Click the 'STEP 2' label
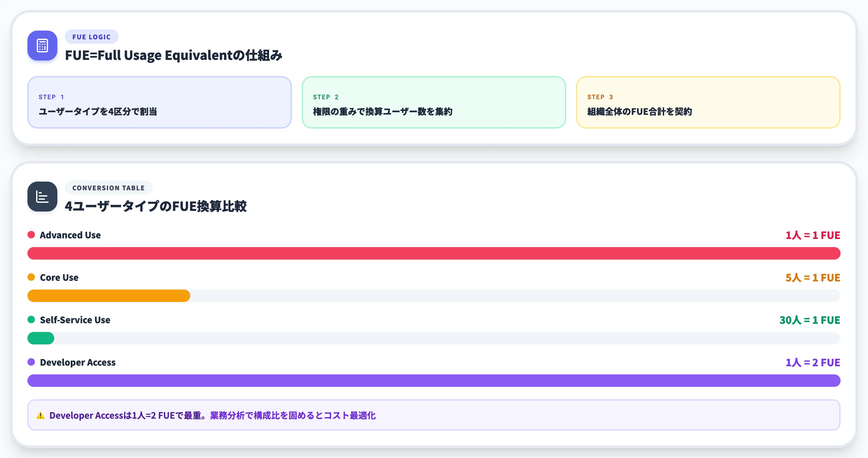 (x=325, y=97)
